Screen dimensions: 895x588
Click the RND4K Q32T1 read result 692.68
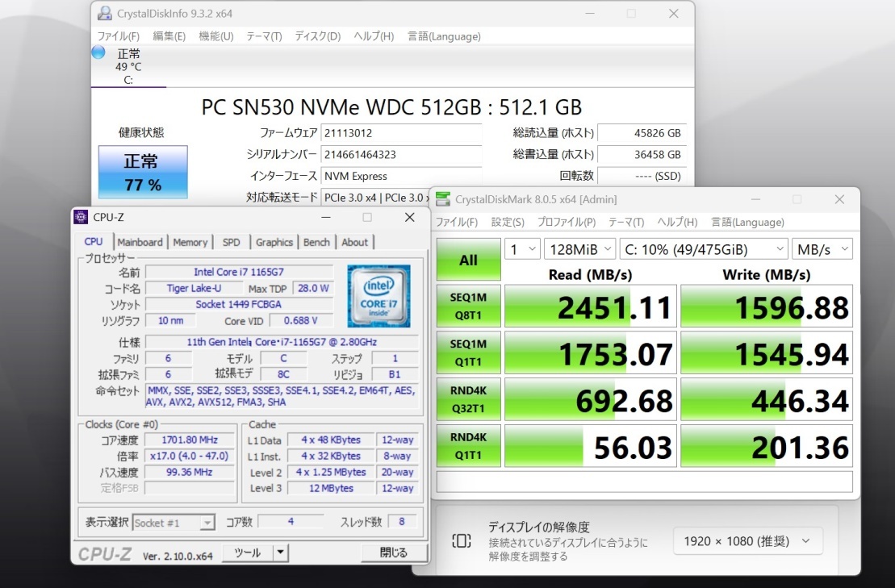tap(590, 400)
